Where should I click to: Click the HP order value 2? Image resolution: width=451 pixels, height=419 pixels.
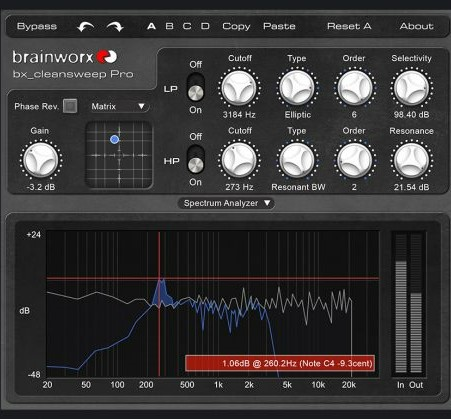(x=354, y=187)
